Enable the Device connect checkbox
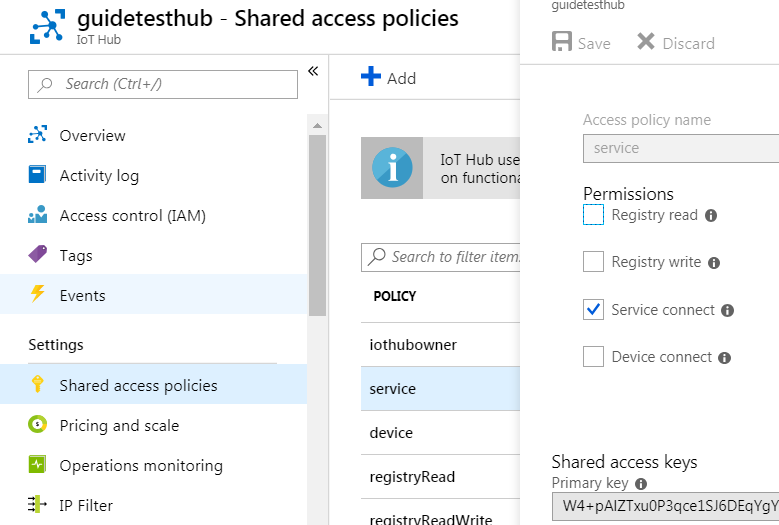The image size is (779, 525). coord(593,357)
